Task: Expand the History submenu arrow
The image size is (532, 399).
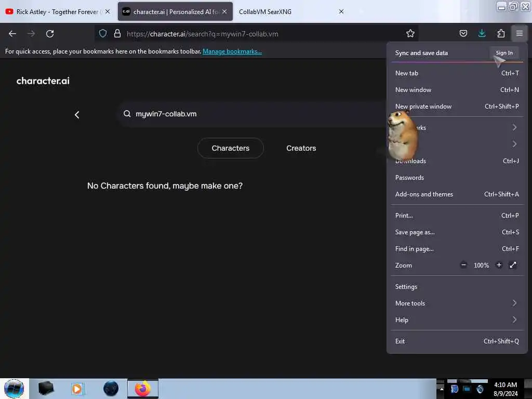Action: point(514,144)
